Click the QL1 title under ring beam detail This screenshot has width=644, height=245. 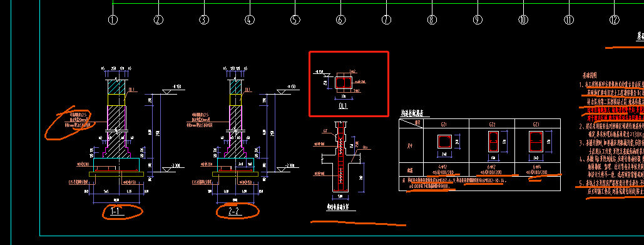coord(344,106)
